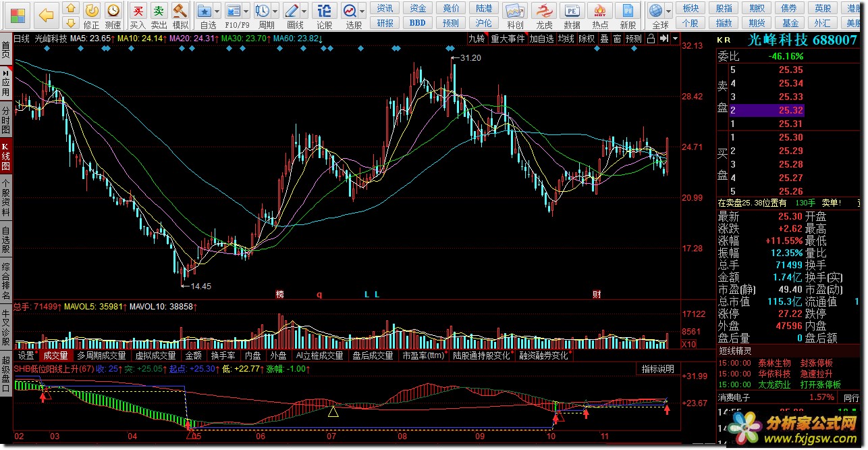Viewport: 868px width, 450px height.
Task: Toggle the 除权 ex-rights adjustment
Action: click(587, 39)
